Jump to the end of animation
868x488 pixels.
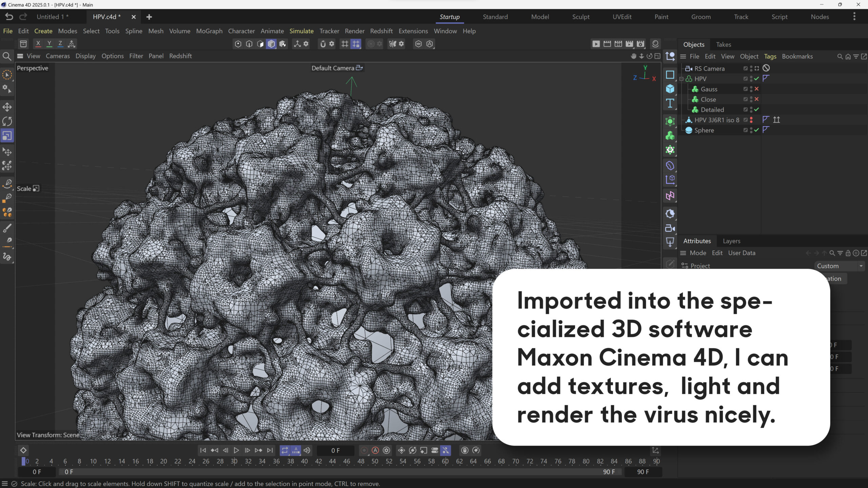tap(270, 450)
